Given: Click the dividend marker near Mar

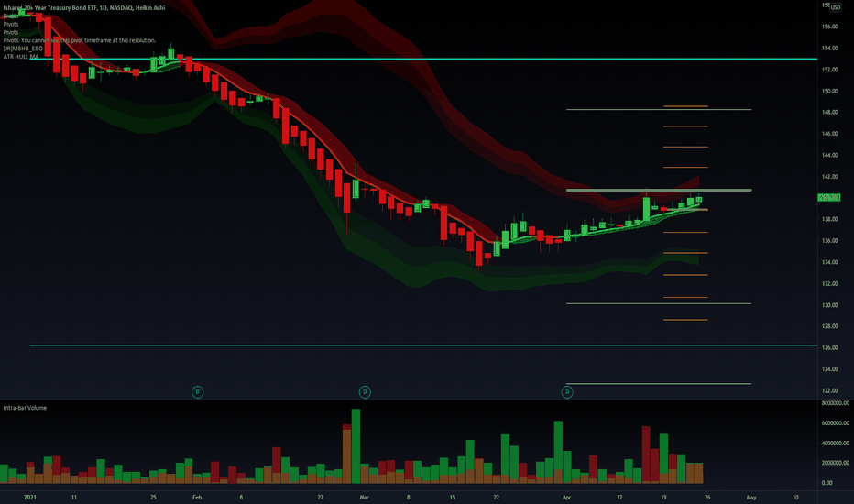Looking at the screenshot, I should tap(365, 392).
